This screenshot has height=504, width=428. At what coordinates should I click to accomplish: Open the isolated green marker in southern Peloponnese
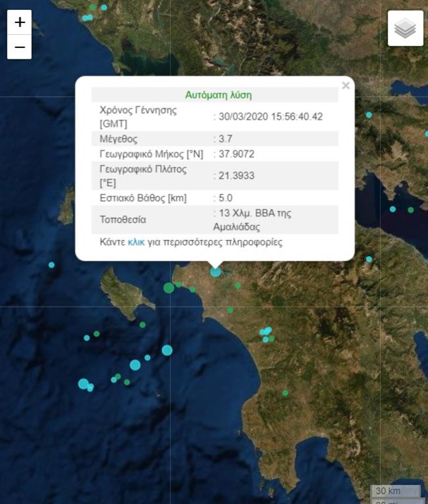pyautogui.click(x=285, y=393)
